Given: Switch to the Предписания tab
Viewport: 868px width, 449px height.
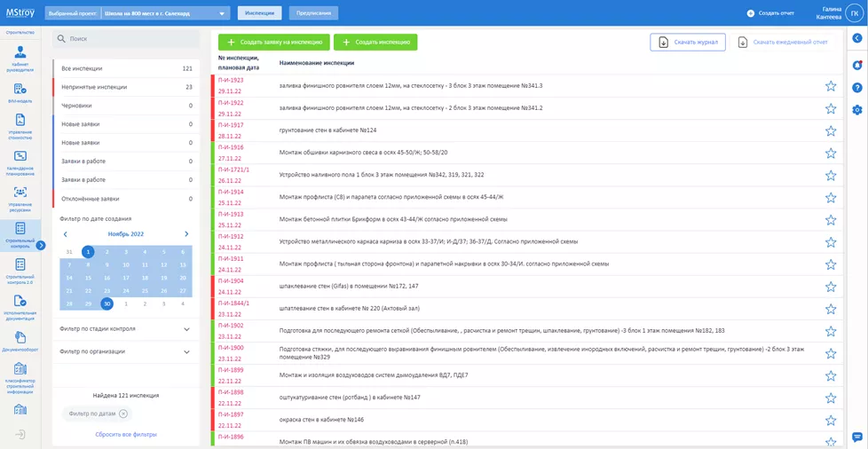Looking at the screenshot, I should 313,13.
